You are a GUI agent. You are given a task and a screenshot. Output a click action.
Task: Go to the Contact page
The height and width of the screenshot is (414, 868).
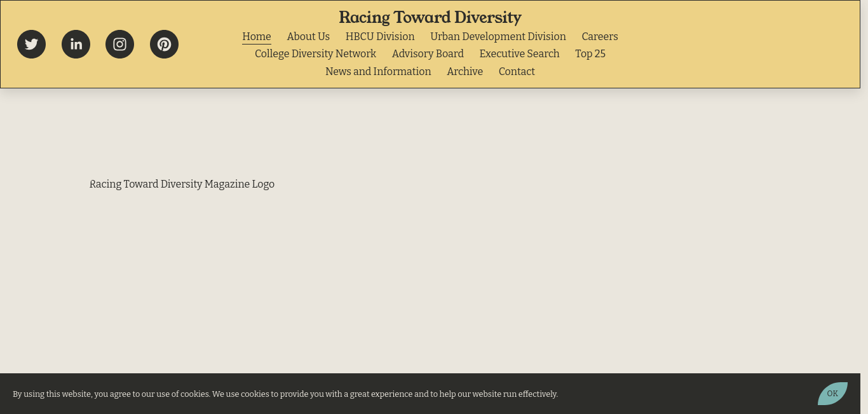click(517, 71)
